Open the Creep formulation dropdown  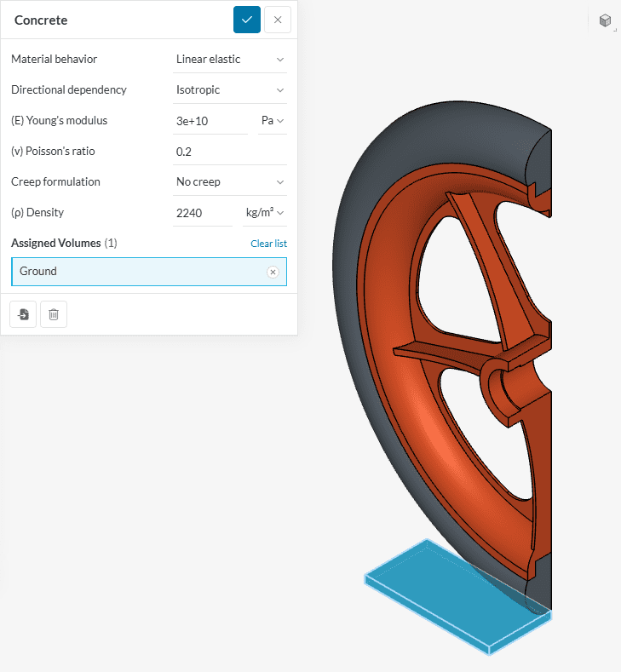[x=229, y=181]
